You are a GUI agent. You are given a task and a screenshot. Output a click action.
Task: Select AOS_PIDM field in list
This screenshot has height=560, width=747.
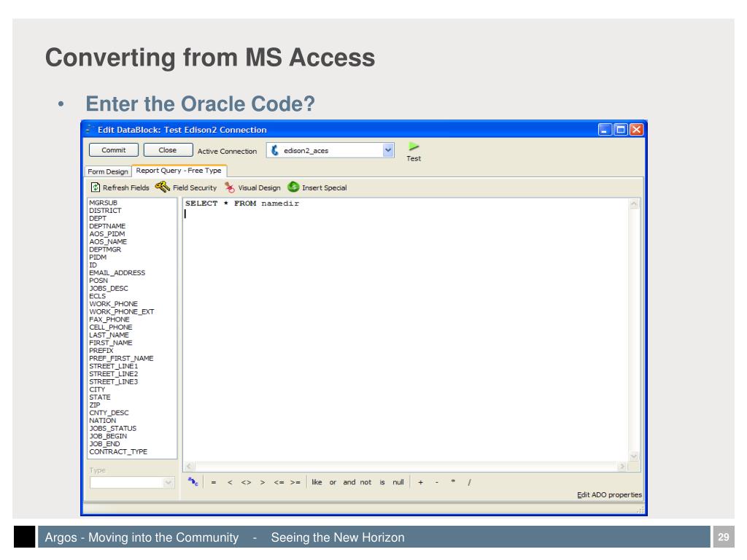107,234
